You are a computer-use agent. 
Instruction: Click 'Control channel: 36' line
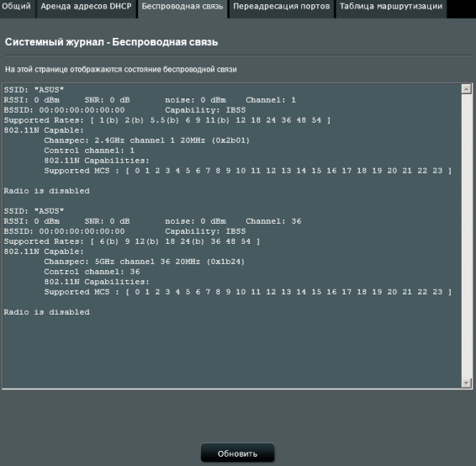point(92,272)
